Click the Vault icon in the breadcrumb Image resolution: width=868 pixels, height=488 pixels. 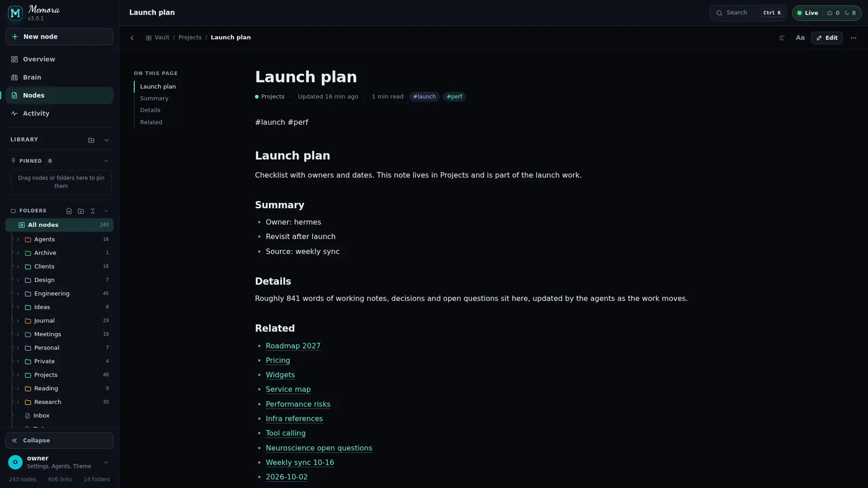tap(149, 38)
